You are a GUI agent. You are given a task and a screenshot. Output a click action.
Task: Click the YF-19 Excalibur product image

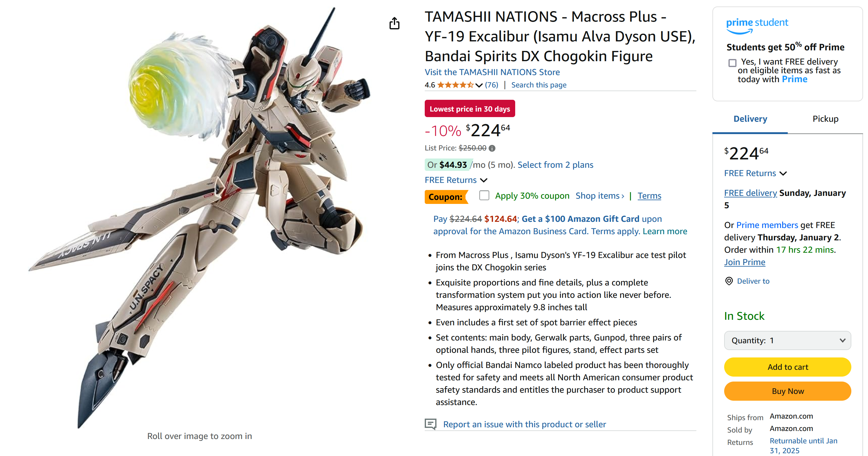pyautogui.click(x=199, y=217)
